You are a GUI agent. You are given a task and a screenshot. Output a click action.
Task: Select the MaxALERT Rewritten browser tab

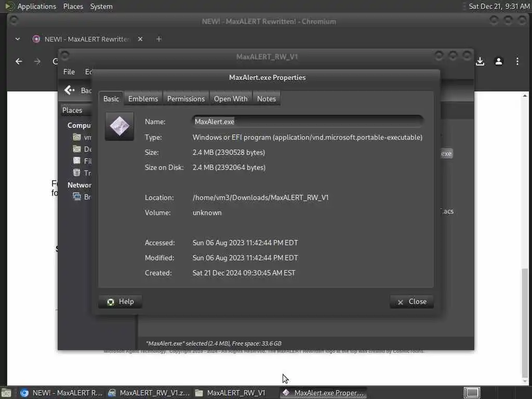(x=87, y=39)
